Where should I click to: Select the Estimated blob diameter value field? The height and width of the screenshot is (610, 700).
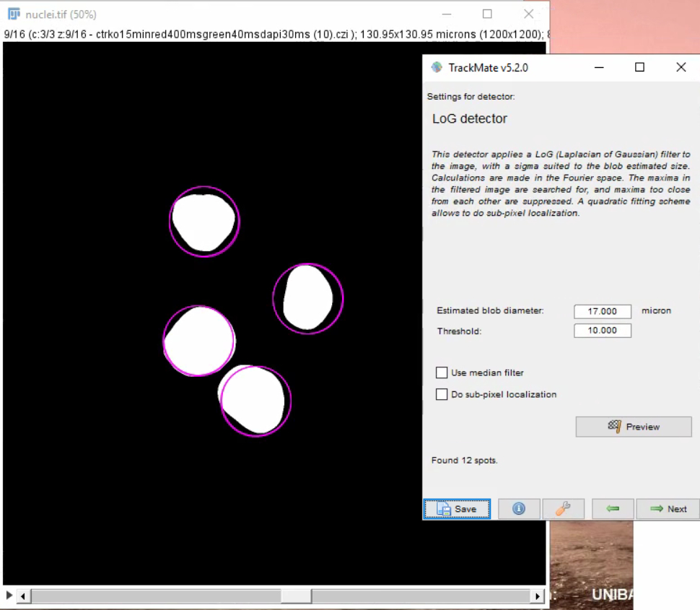(x=602, y=311)
